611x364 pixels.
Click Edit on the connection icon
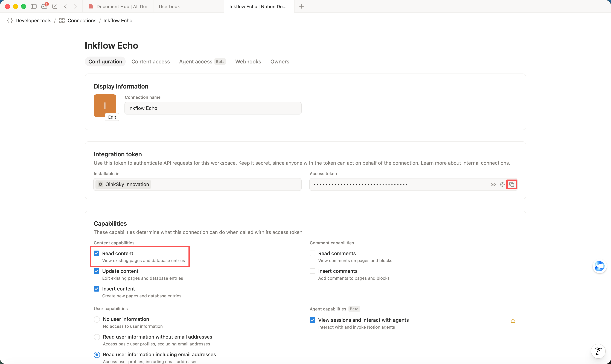click(x=112, y=117)
